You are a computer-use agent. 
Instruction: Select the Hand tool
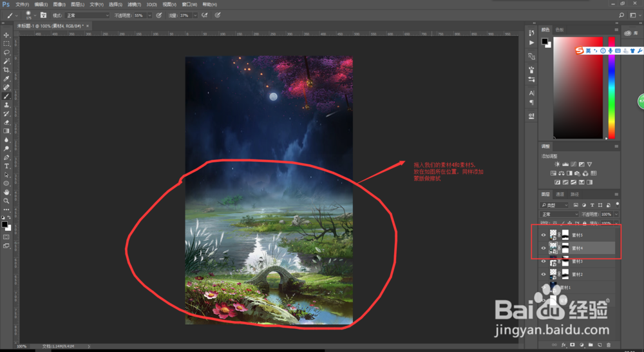[6, 193]
